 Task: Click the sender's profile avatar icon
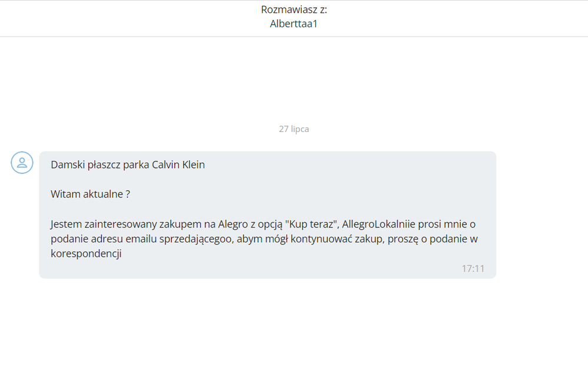point(22,163)
